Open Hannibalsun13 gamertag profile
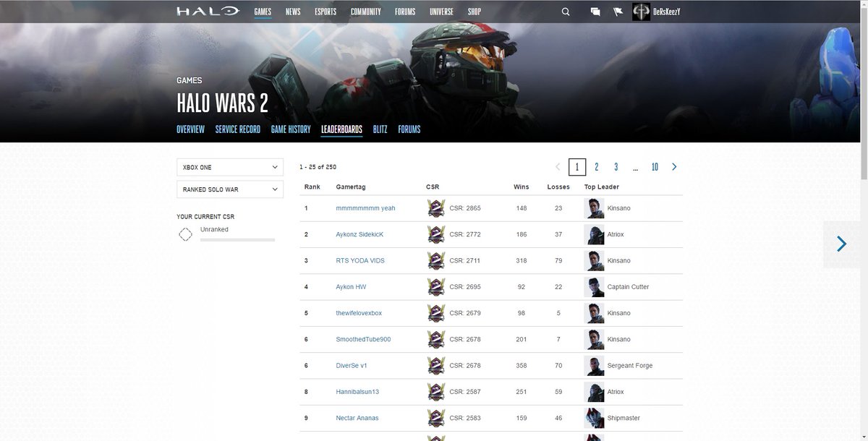The width and height of the screenshot is (868, 441). pos(358,392)
